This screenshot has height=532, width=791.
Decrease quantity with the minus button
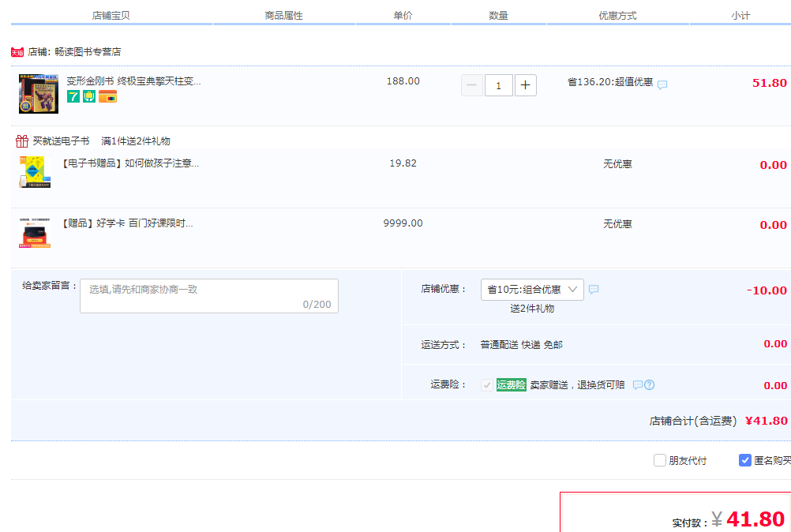click(x=471, y=85)
